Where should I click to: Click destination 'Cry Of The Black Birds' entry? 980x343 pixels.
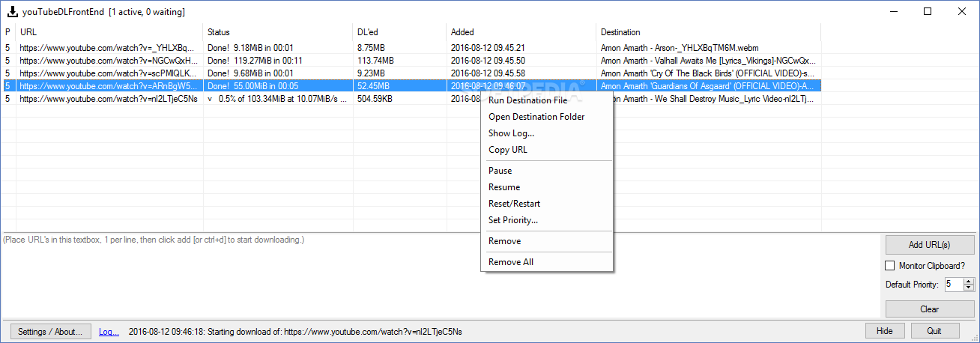(708, 73)
